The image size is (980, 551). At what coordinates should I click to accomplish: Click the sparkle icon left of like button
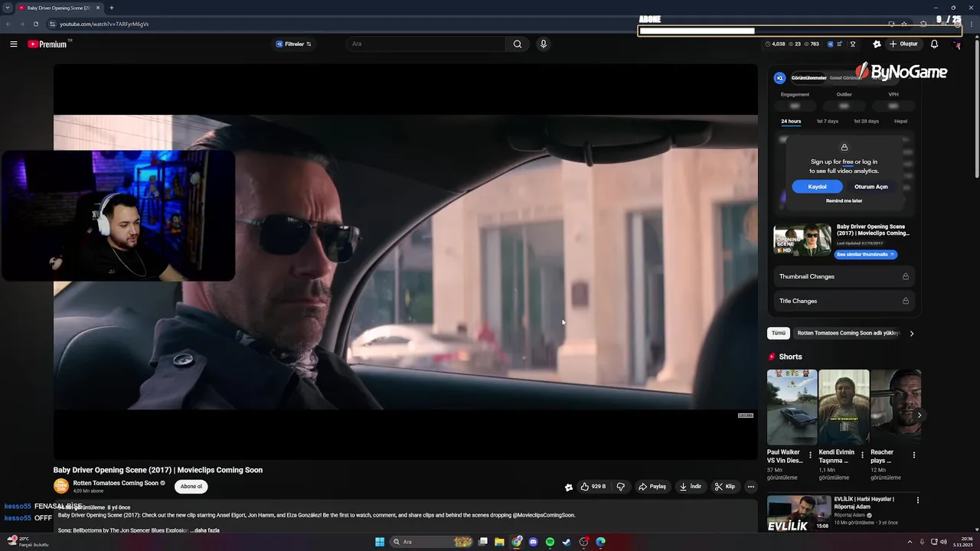click(x=568, y=487)
